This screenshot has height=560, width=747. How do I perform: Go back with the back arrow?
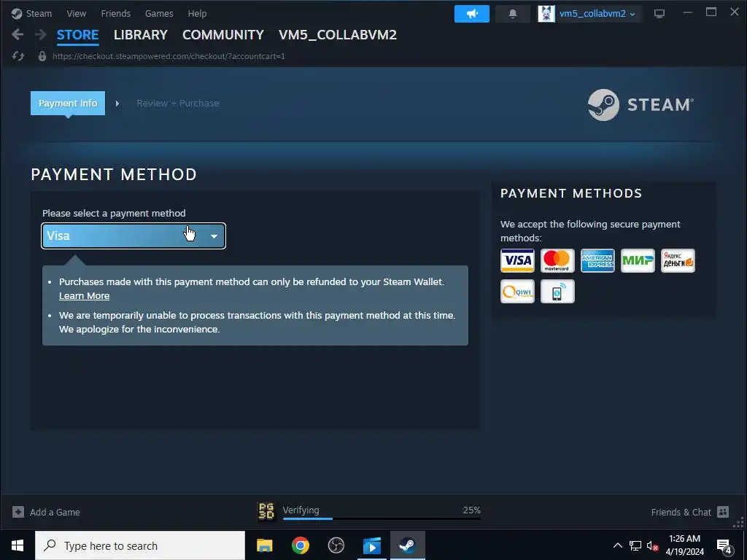(18, 34)
